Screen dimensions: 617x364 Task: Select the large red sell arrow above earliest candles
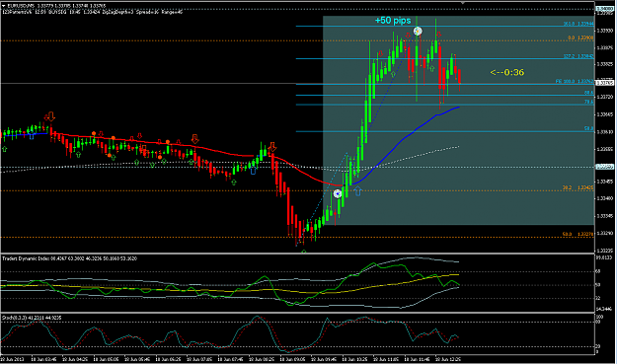[x=50, y=116]
